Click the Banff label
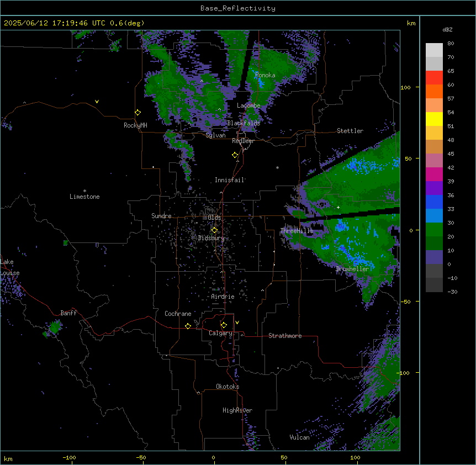 tap(68, 313)
